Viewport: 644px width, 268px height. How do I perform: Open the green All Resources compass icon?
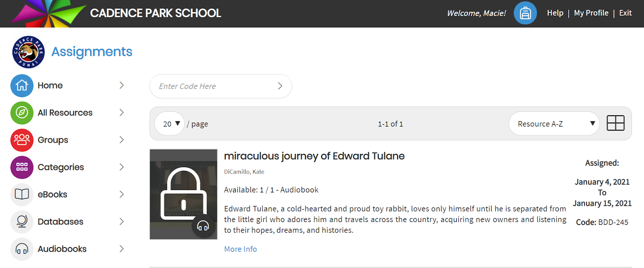(22, 113)
